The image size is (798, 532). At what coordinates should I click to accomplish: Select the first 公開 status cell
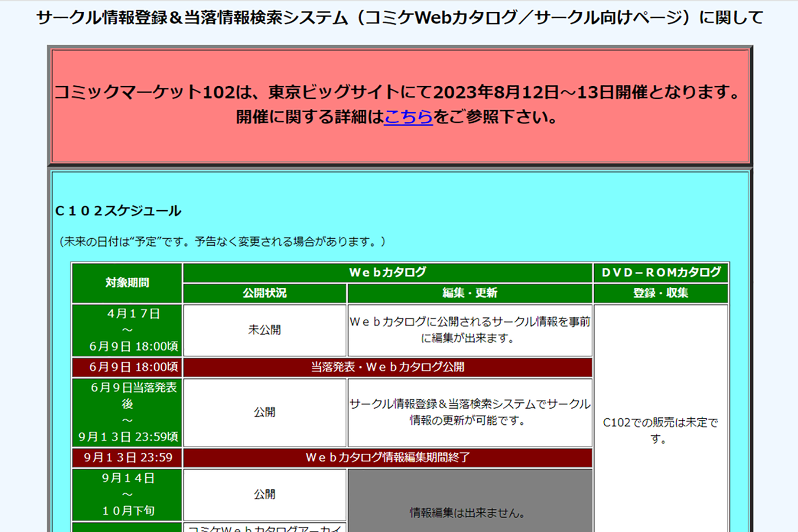click(x=264, y=412)
